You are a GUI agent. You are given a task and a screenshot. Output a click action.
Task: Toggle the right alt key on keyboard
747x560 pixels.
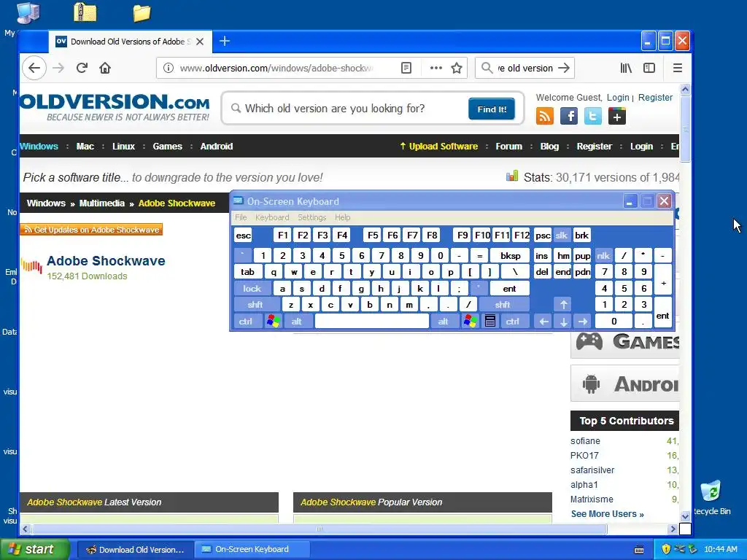[444, 322]
